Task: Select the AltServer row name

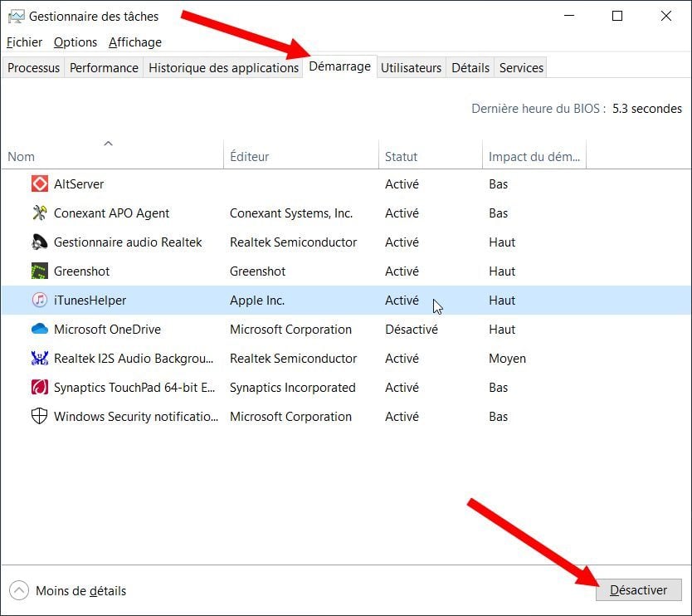Action: (x=79, y=183)
